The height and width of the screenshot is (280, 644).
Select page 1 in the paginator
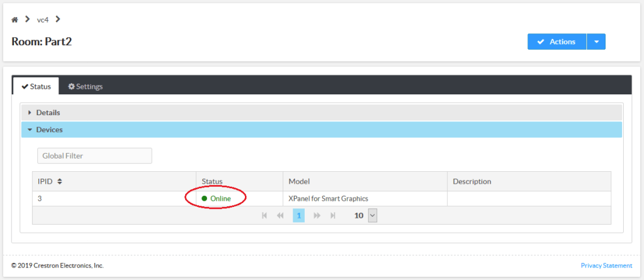pos(298,215)
